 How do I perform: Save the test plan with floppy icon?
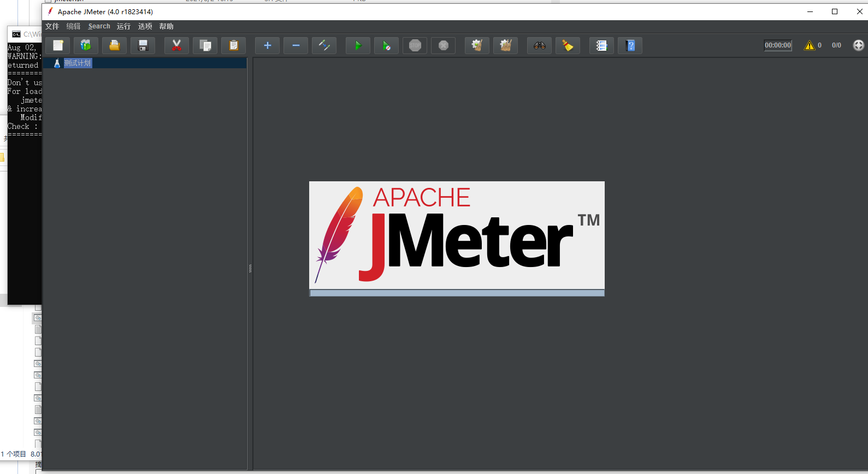coord(143,45)
